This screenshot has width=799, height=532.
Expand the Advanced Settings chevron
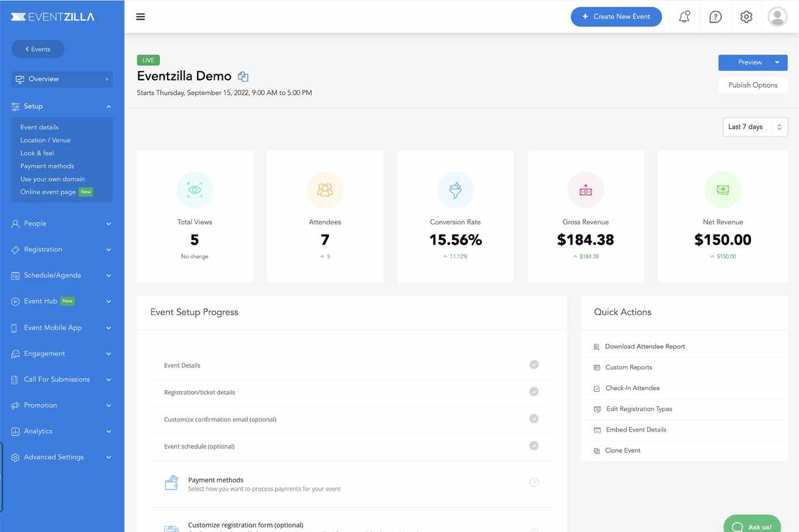coord(109,457)
